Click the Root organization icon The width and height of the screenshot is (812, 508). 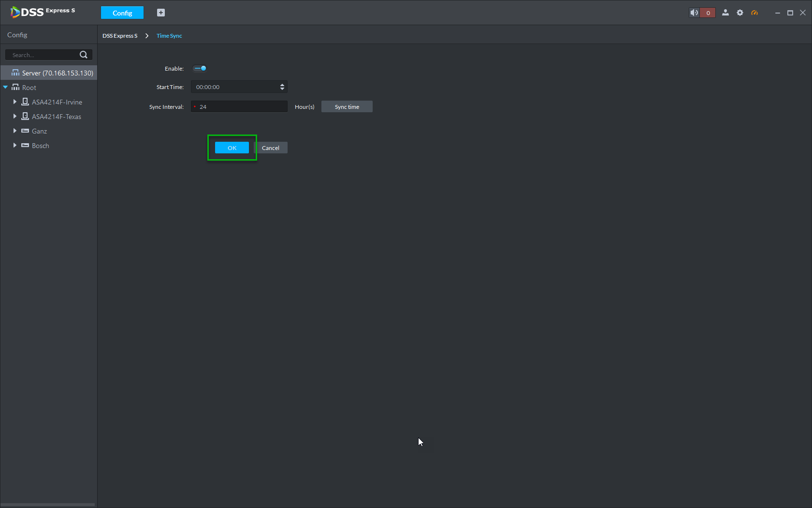tap(15, 87)
